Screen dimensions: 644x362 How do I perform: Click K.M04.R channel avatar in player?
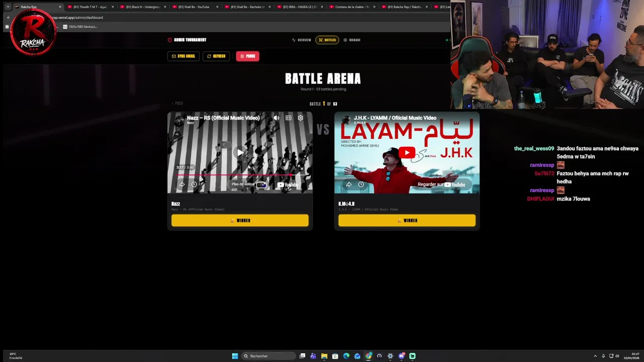pyautogui.click(x=346, y=120)
